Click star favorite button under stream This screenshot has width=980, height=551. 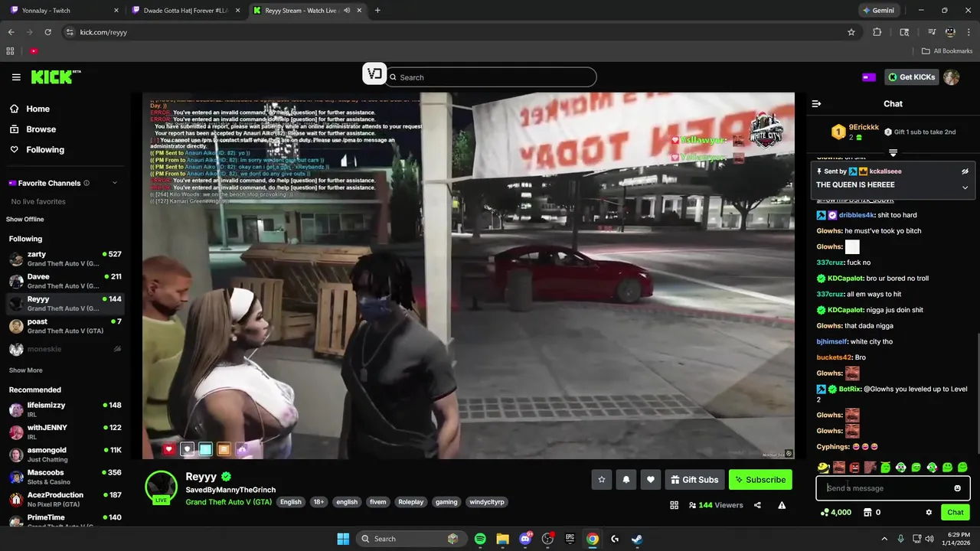pos(602,480)
